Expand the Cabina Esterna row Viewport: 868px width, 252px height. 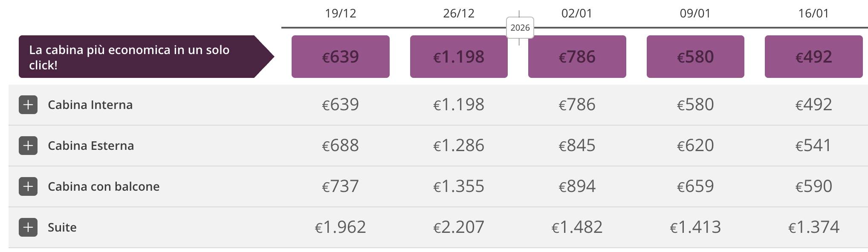tap(28, 146)
